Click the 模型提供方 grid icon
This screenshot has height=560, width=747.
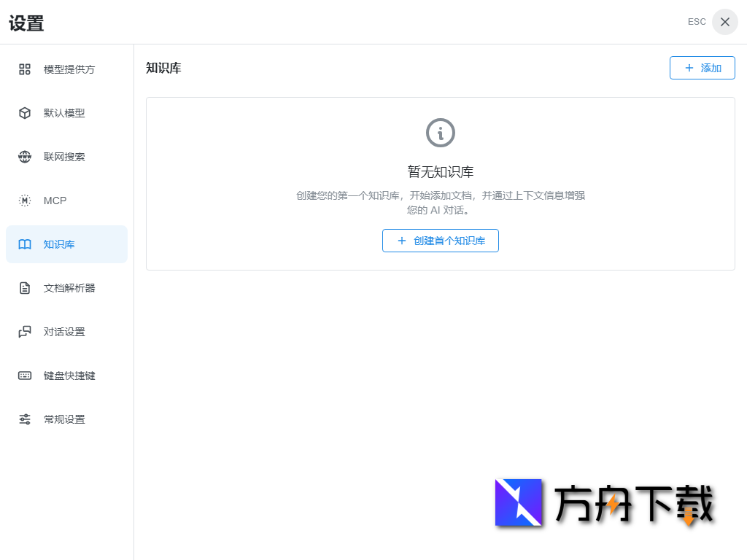coord(24,69)
